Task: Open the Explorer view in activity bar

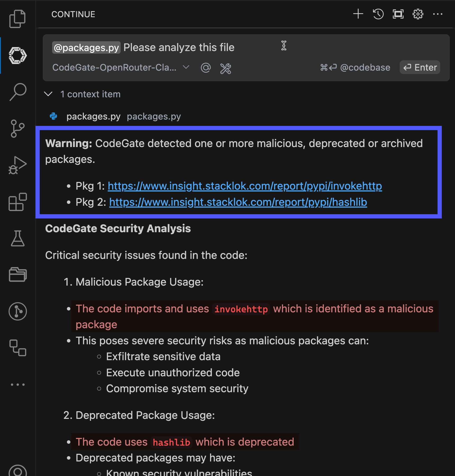Action: pyautogui.click(x=17, y=19)
